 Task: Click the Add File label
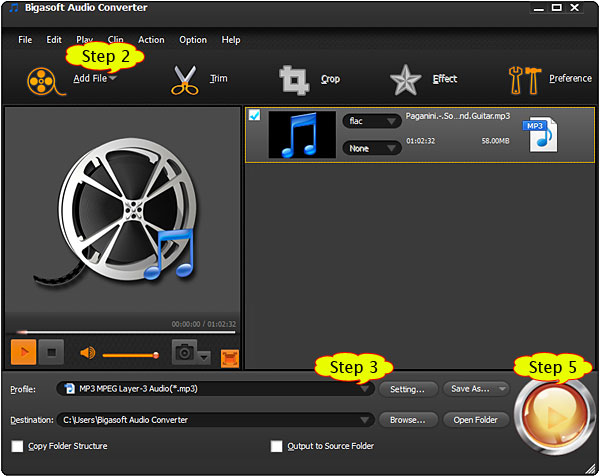[x=90, y=78]
